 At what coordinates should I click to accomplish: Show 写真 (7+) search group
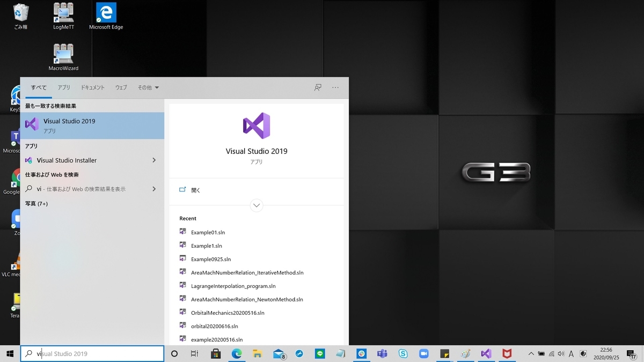pos(36,204)
